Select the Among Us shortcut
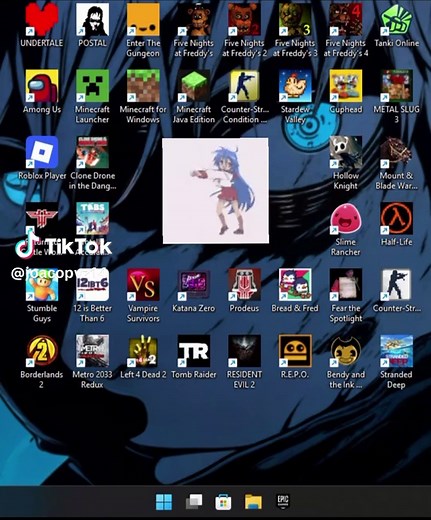This screenshot has height=520, width=431. pyautogui.click(x=42, y=86)
